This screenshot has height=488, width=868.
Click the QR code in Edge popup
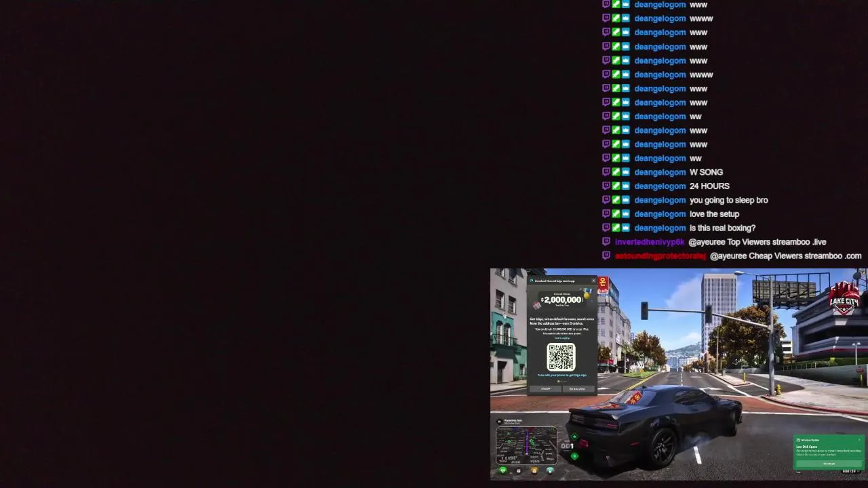pyautogui.click(x=561, y=357)
